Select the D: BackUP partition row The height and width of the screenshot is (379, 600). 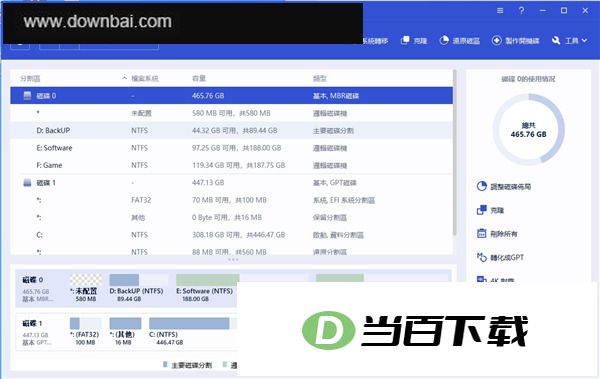pos(232,130)
